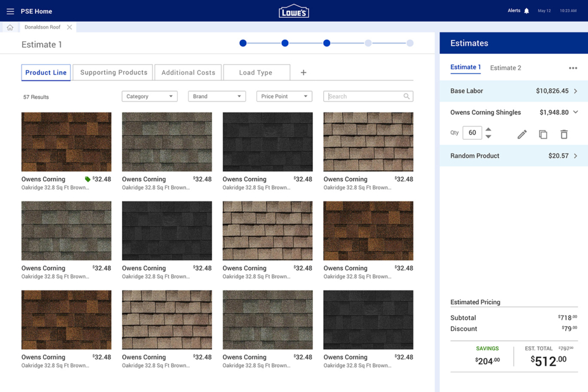This screenshot has width=588, height=392.
Task: Click the Estimates panel header
Action: (514, 43)
